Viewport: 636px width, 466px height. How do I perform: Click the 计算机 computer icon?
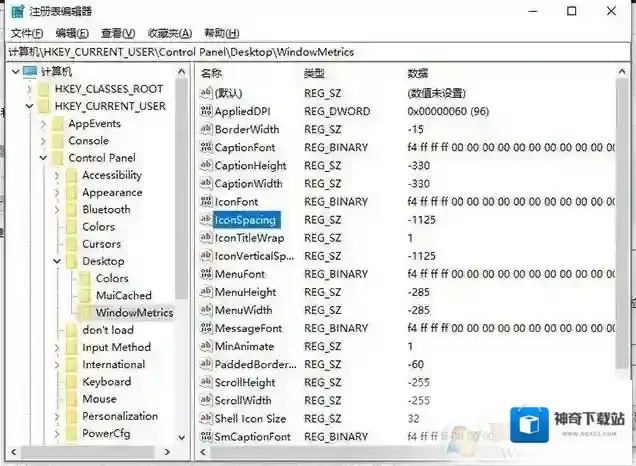coord(30,72)
